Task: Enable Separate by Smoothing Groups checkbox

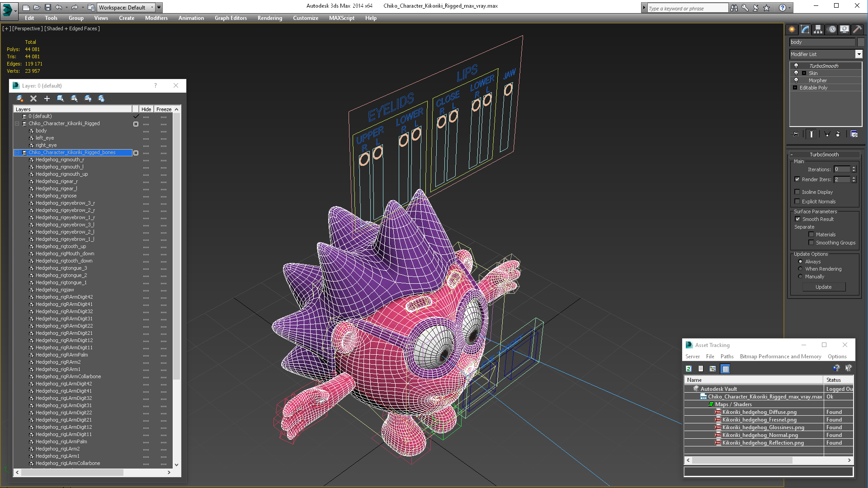Action: pyautogui.click(x=811, y=243)
